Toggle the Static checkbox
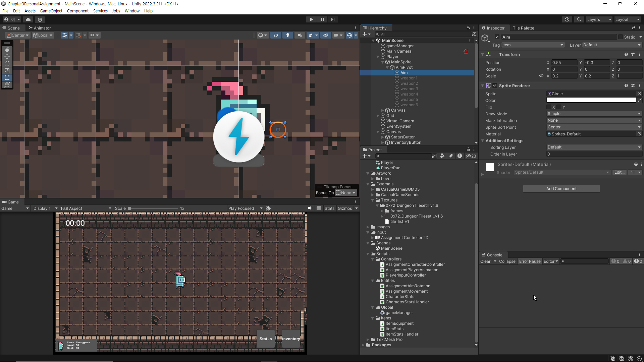Screen dimensions: 644x362 (x=621, y=37)
